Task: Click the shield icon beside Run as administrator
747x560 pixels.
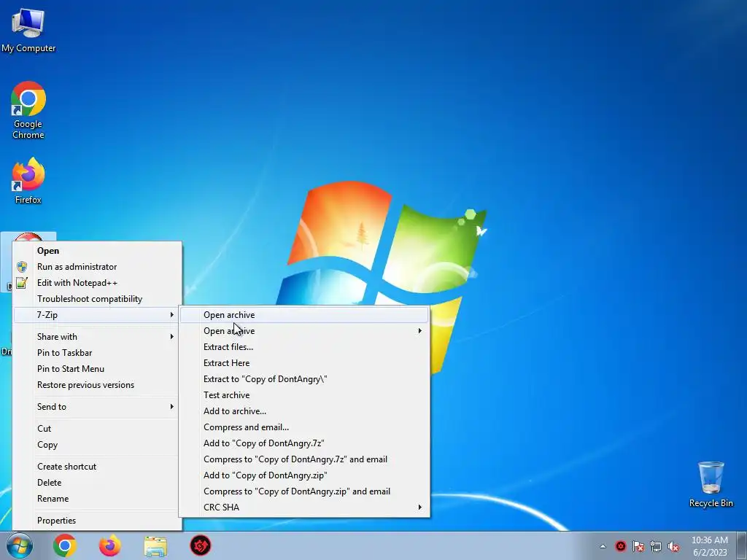Action: [21, 267]
